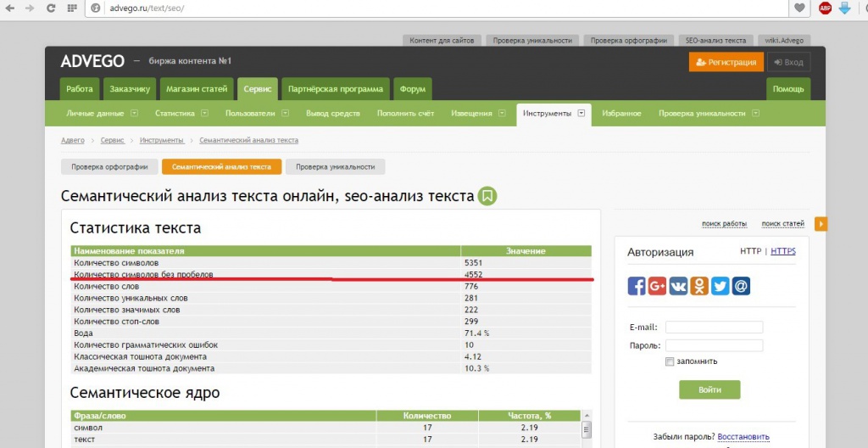Click the orange side panel arrow
Screen dimensions: 868x448
pos(821,224)
